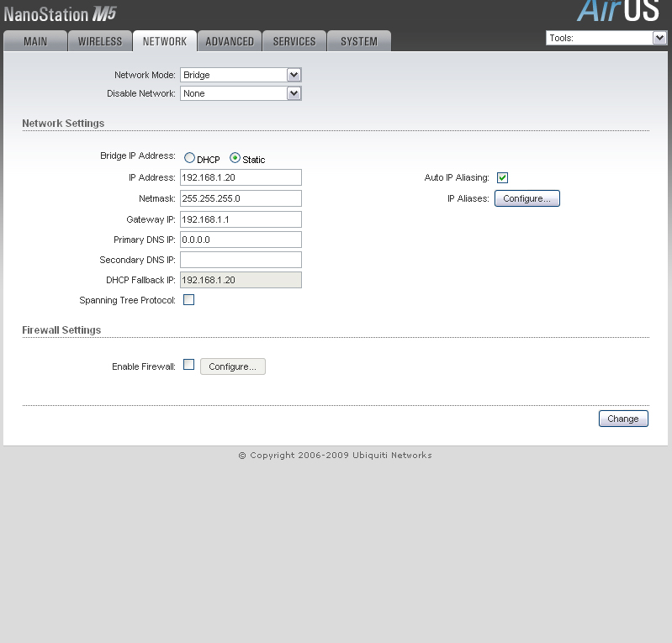
Task: Switch to the WIRELESS tab
Action: 100,41
